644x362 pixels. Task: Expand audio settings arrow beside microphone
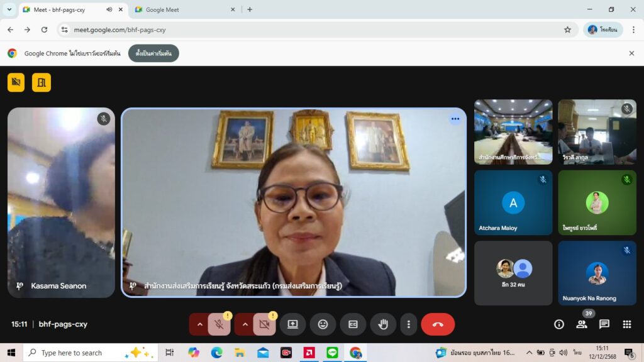click(200, 324)
